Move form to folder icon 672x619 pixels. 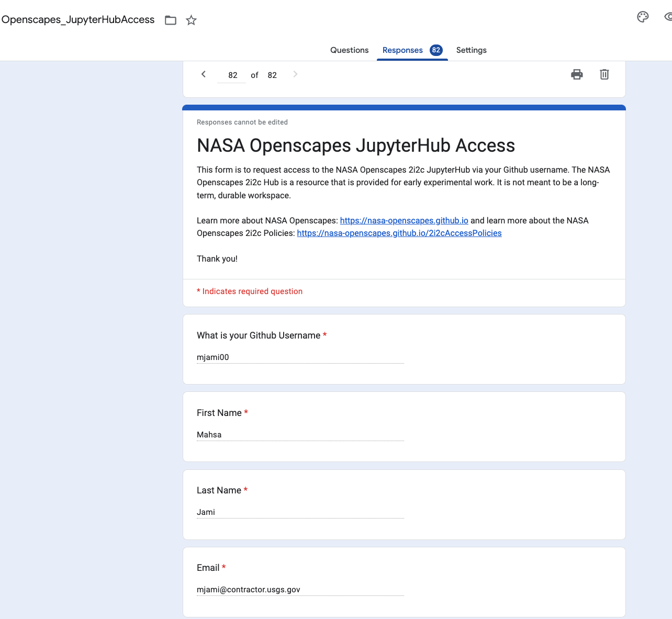click(x=171, y=20)
